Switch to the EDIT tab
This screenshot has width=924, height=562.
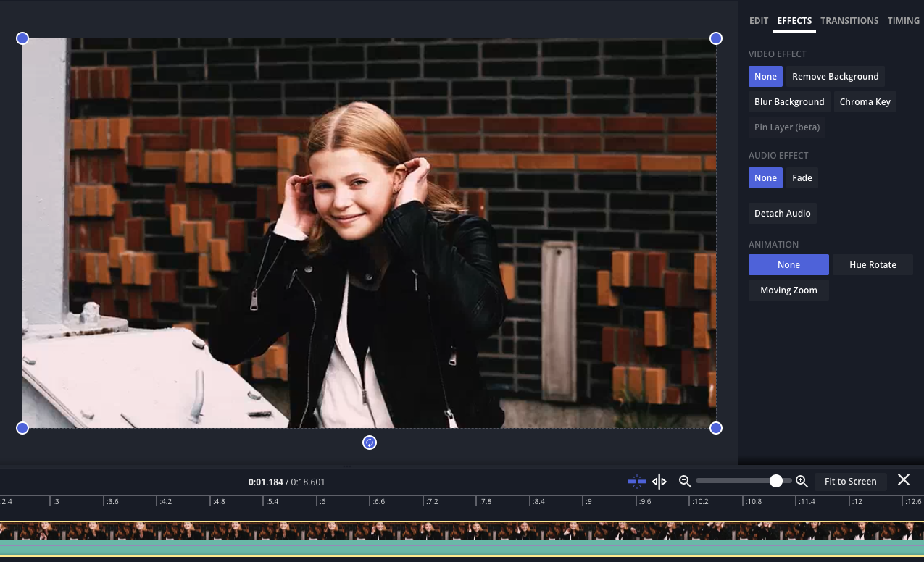[x=759, y=21]
